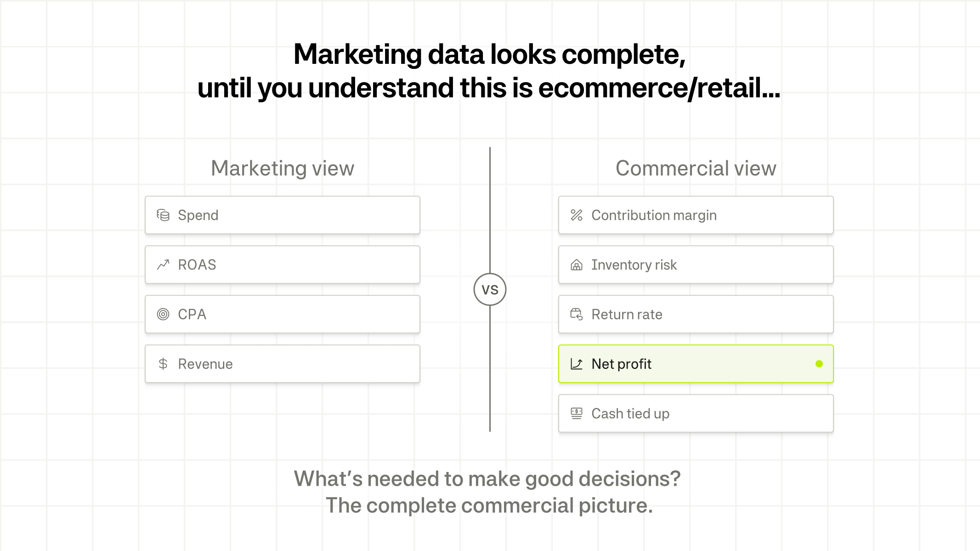Click the Cash tied up card
This screenshot has height=551, width=980.
click(x=696, y=414)
